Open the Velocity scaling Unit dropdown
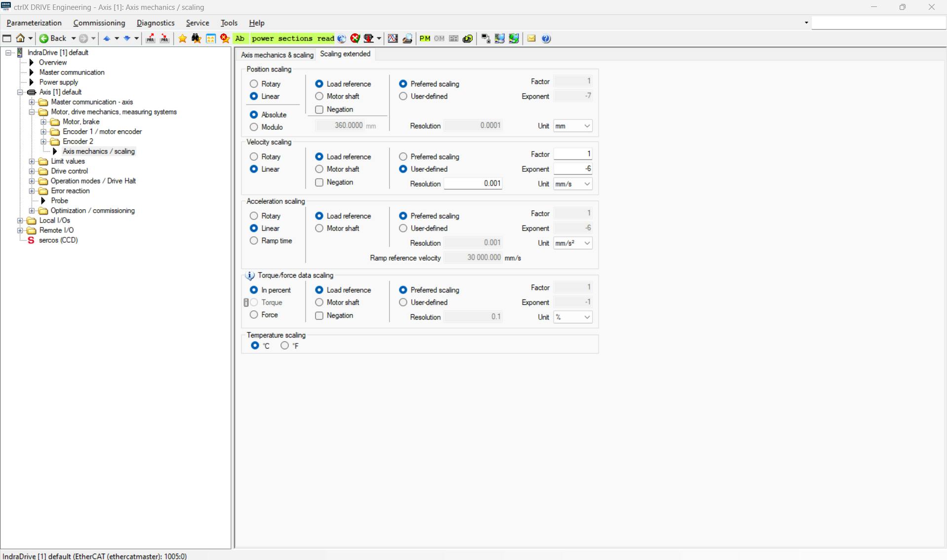The width and height of the screenshot is (947, 560). point(572,184)
